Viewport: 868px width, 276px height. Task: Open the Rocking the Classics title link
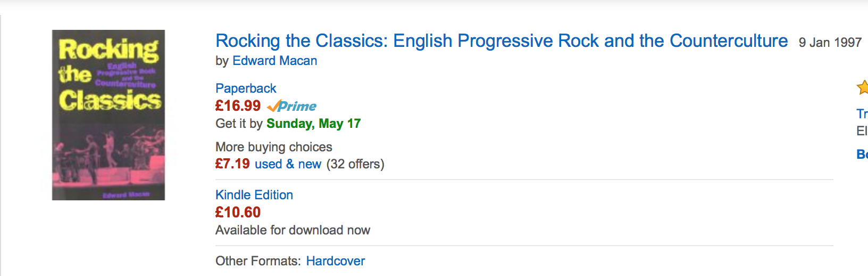pos(502,41)
